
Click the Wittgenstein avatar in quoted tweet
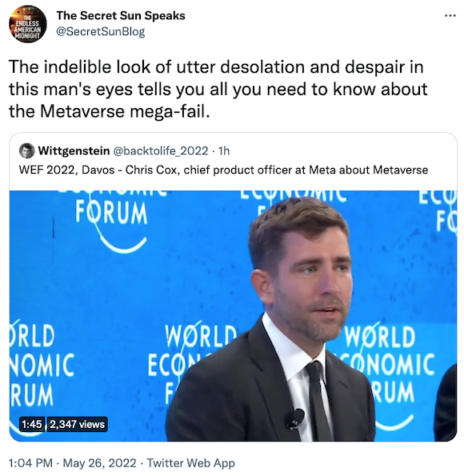tap(26, 150)
